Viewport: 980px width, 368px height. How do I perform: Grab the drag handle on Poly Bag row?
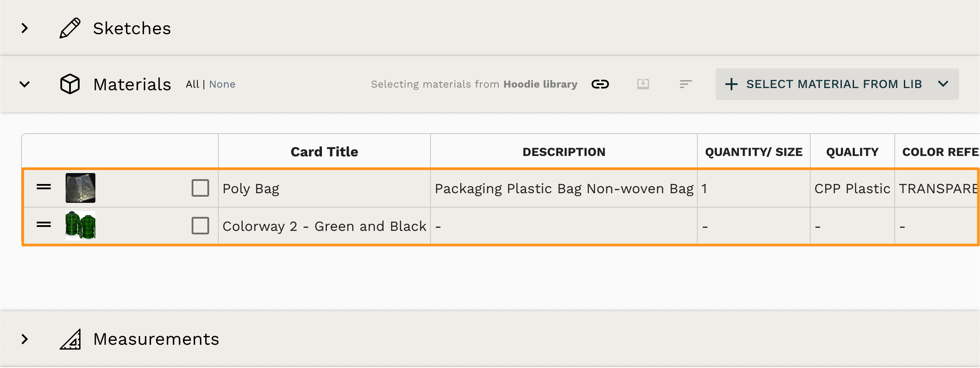[44, 188]
